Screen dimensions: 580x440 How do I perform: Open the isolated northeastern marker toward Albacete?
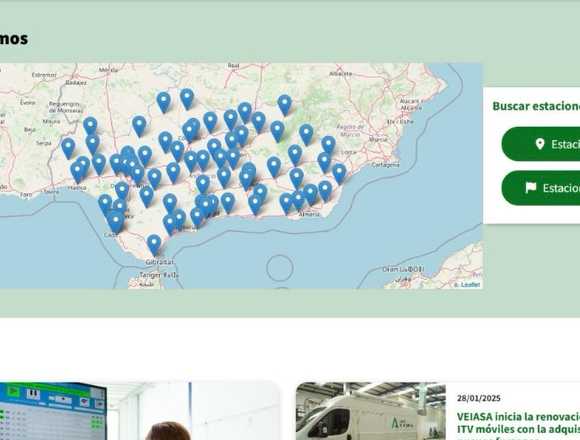pyautogui.click(x=284, y=105)
